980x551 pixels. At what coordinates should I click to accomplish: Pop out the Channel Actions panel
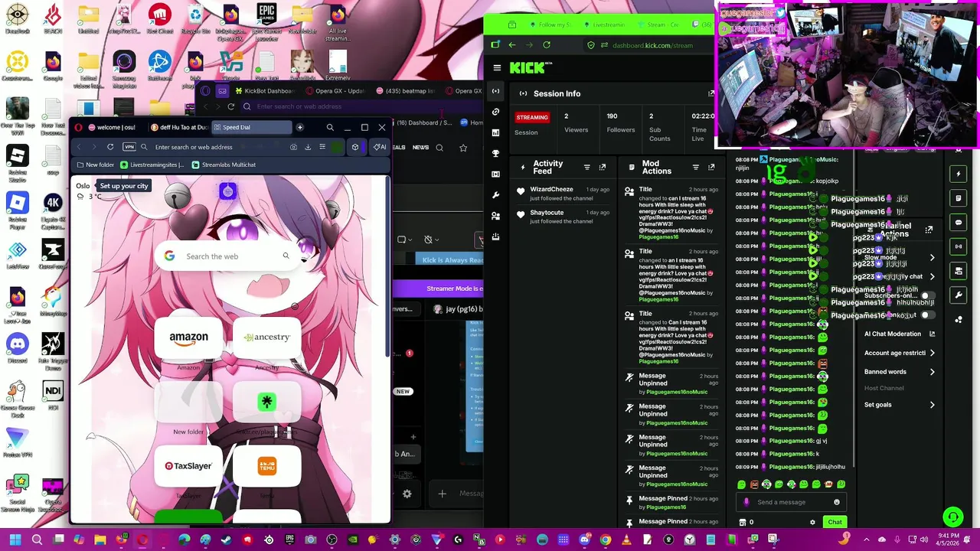(x=929, y=230)
